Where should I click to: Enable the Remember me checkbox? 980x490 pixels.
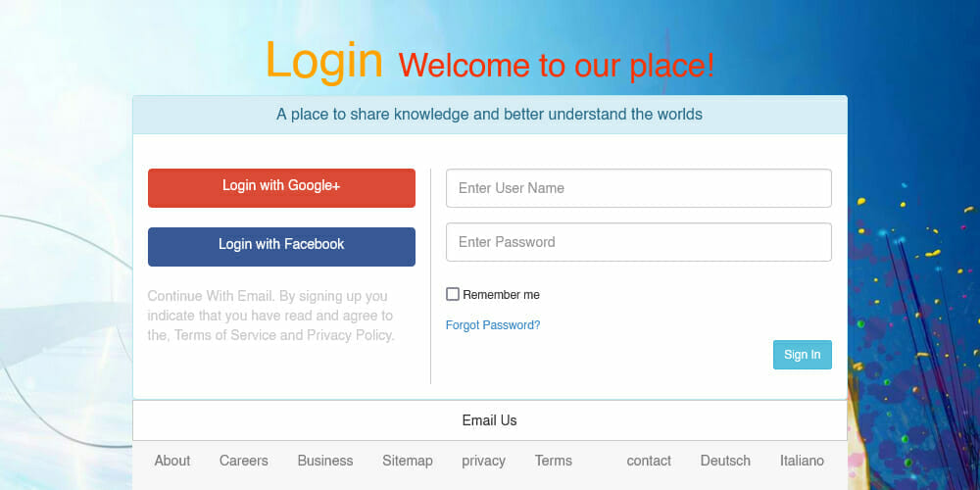click(x=453, y=294)
